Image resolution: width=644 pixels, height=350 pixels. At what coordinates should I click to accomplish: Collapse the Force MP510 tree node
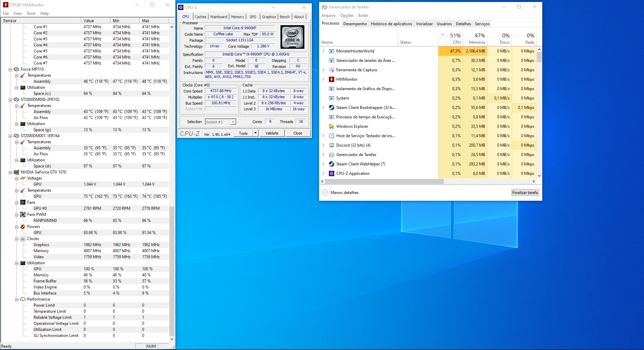pos(10,70)
